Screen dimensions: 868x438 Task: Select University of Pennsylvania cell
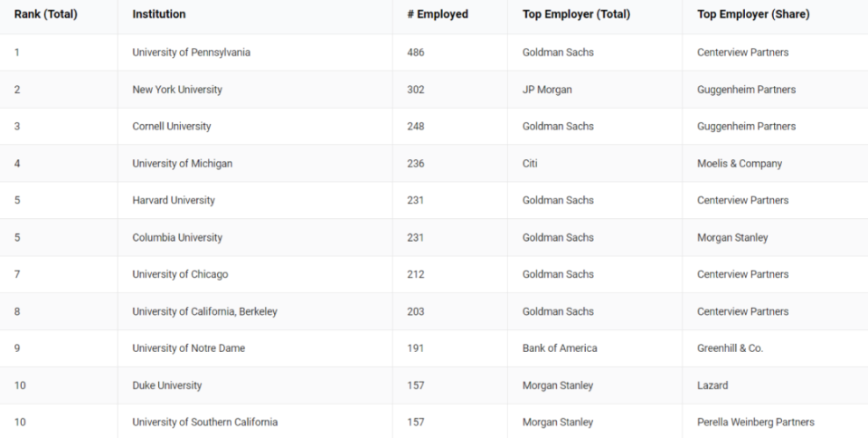(191, 52)
